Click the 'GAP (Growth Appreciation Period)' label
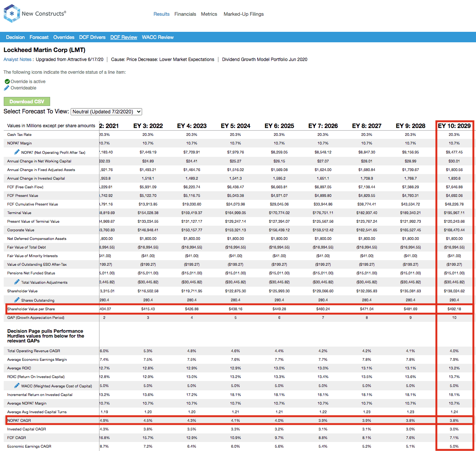476x451 pixels. click(x=36, y=318)
